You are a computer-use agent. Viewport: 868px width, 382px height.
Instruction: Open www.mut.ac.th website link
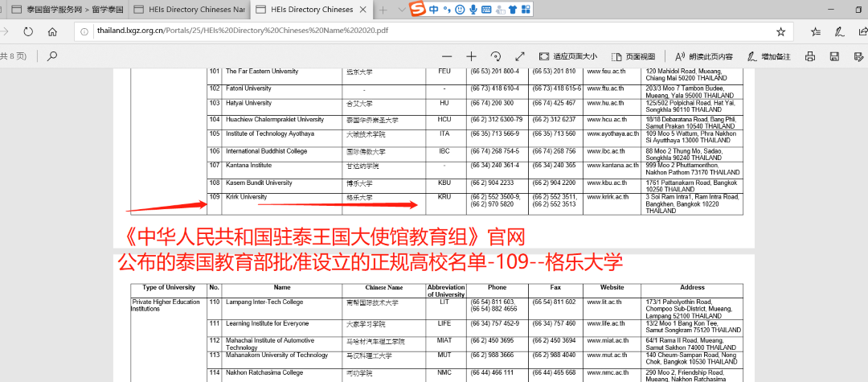coord(606,355)
